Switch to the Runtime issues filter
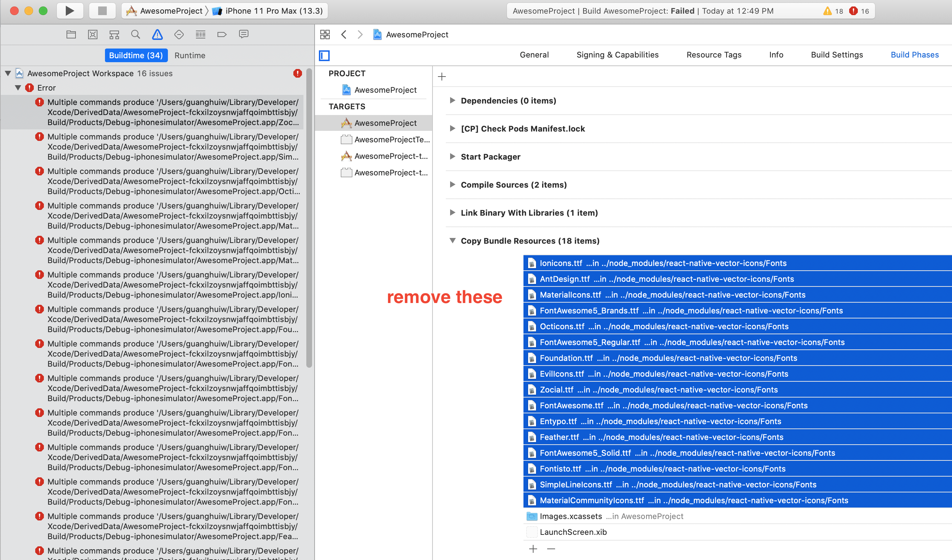This screenshot has height=560, width=952. coord(189,55)
